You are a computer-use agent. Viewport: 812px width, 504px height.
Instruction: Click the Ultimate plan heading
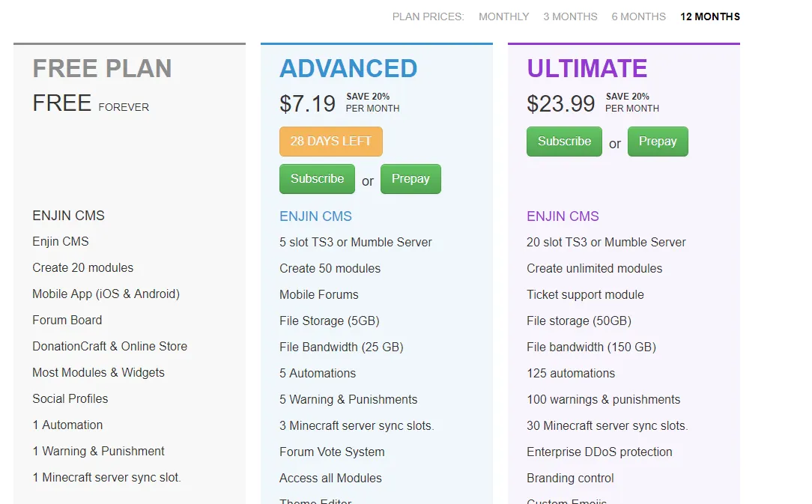[587, 68]
